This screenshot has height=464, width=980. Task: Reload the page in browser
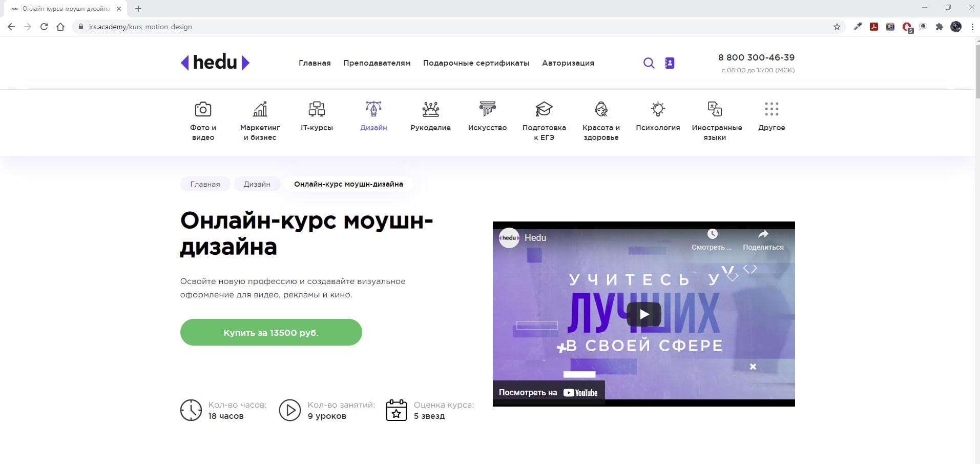coord(44,27)
